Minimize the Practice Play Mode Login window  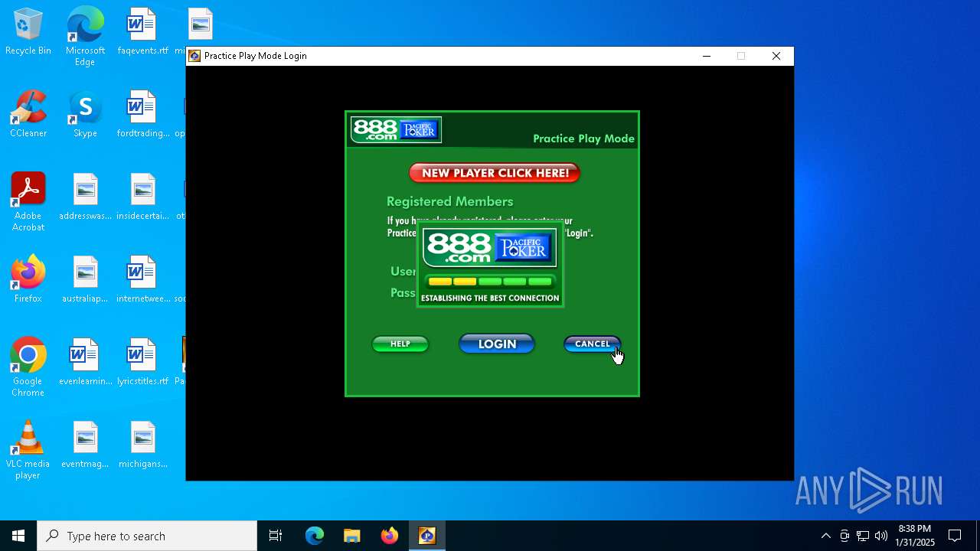[707, 56]
